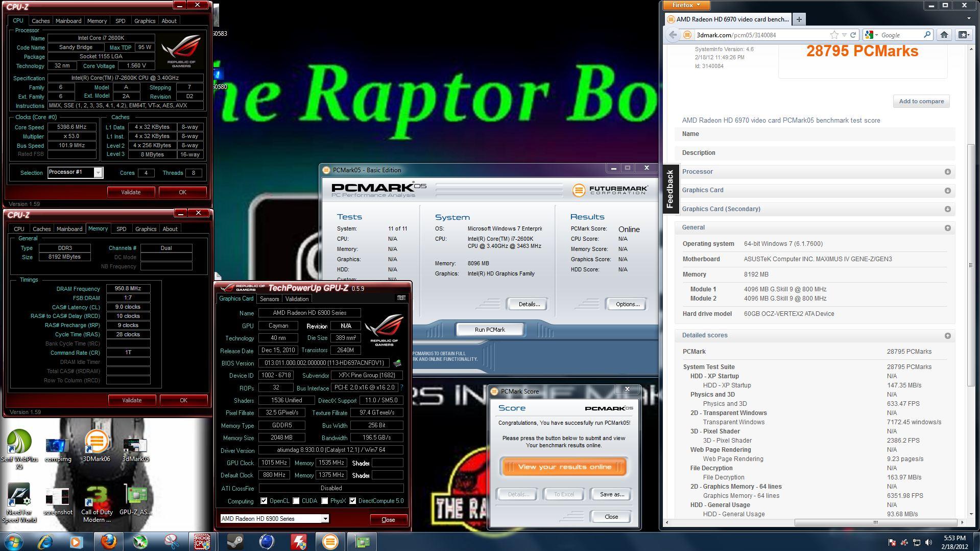Image resolution: width=980 pixels, height=551 pixels.
Task: Click Save as... in PCMark Score dialog
Action: (611, 494)
